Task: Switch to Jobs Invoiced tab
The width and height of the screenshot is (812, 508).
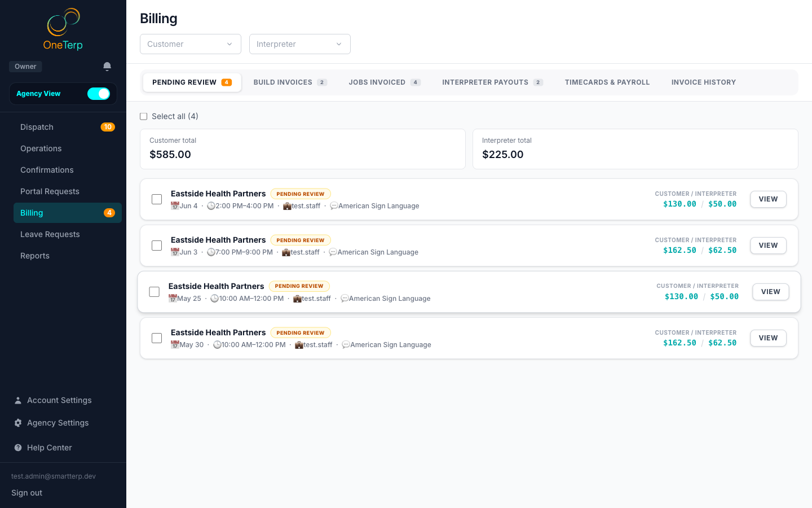Action: click(x=385, y=82)
